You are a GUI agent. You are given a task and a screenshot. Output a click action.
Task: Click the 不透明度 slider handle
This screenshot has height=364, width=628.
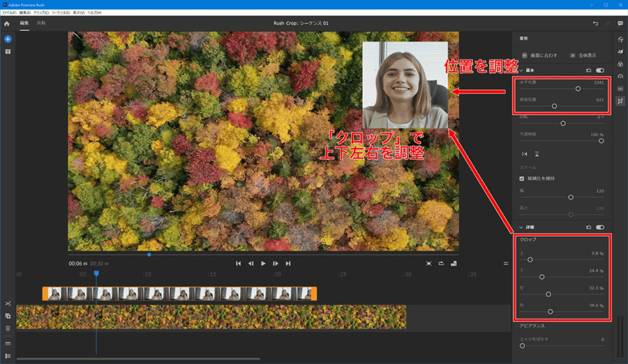point(601,141)
